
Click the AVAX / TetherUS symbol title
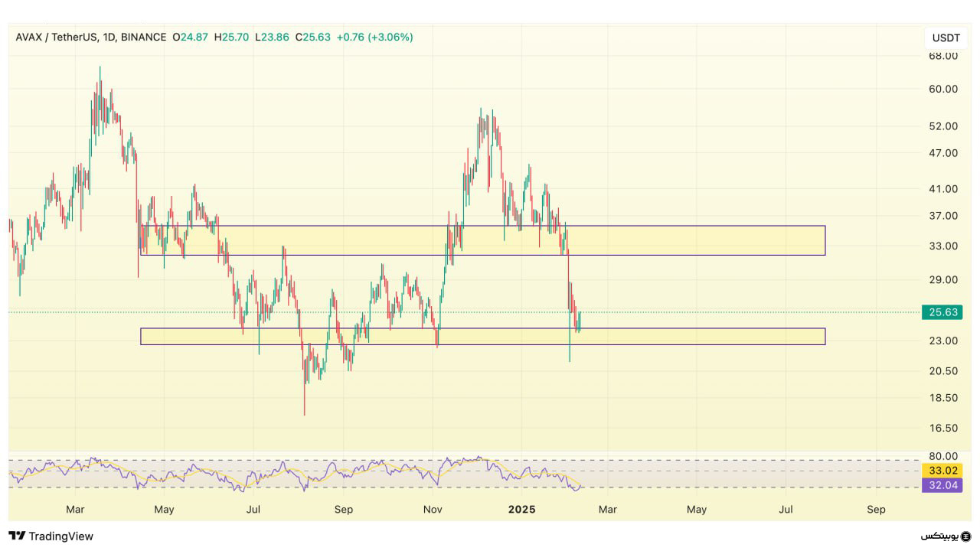[57, 37]
